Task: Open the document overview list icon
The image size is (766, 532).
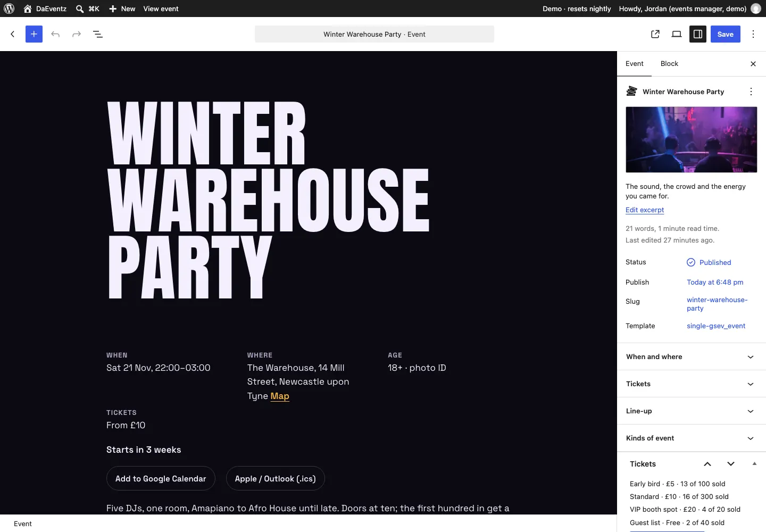Action: point(98,34)
